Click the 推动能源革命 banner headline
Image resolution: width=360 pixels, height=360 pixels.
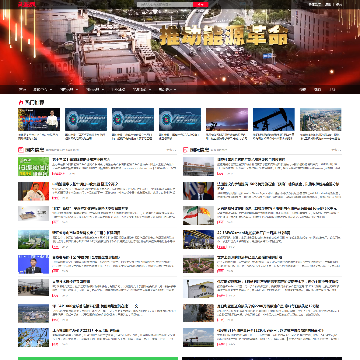223,35
